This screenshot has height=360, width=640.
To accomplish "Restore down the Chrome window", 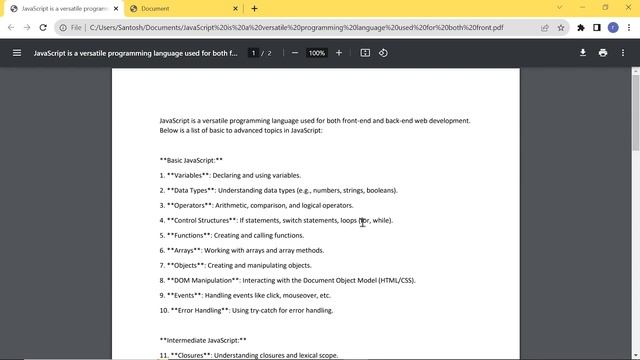I will pos(605,7).
